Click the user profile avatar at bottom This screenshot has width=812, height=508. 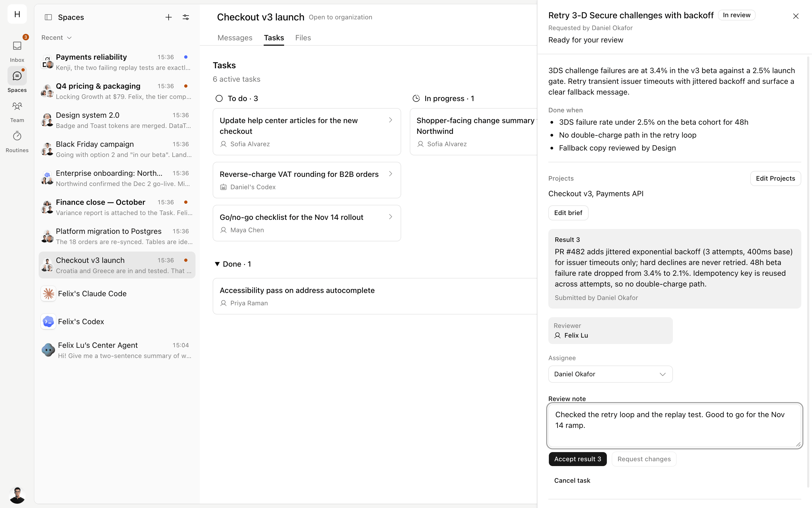tap(17, 495)
